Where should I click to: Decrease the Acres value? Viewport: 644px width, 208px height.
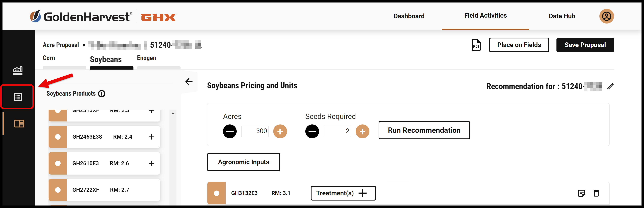click(229, 131)
